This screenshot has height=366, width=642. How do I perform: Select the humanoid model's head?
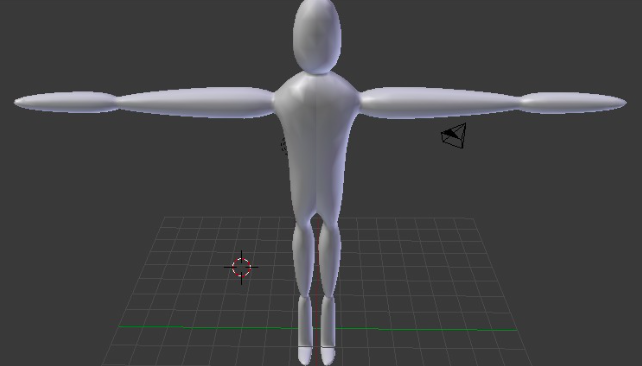click(317, 37)
